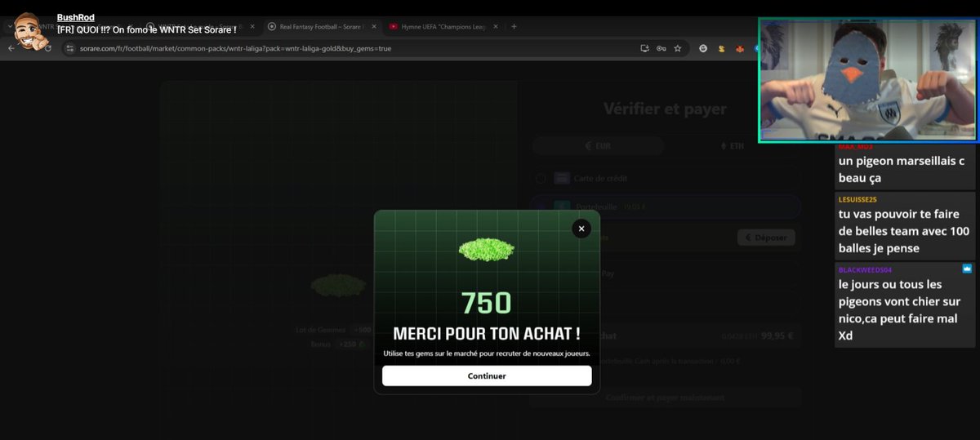Image resolution: width=980 pixels, height=440 pixels.
Task: Click the Déposer button
Action: click(x=766, y=238)
